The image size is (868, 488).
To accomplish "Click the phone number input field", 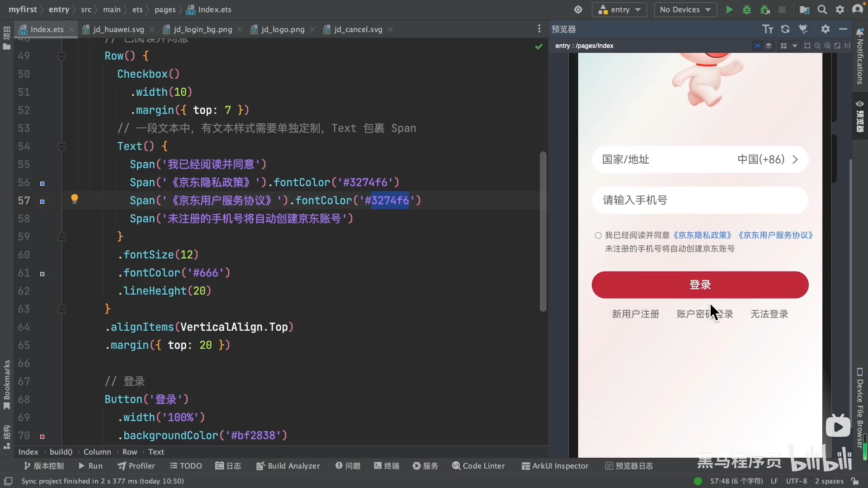I will 700,200.
